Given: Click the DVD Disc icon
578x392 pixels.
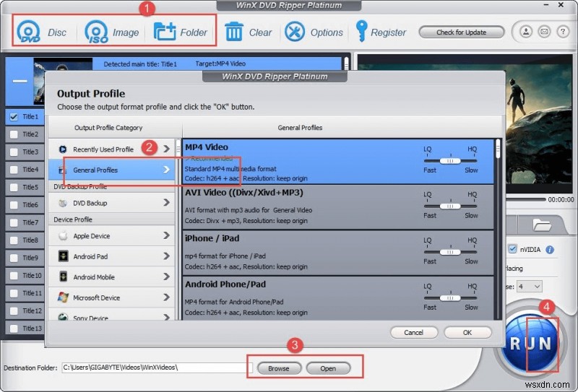Looking at the screenshot, I should (29, 32).
